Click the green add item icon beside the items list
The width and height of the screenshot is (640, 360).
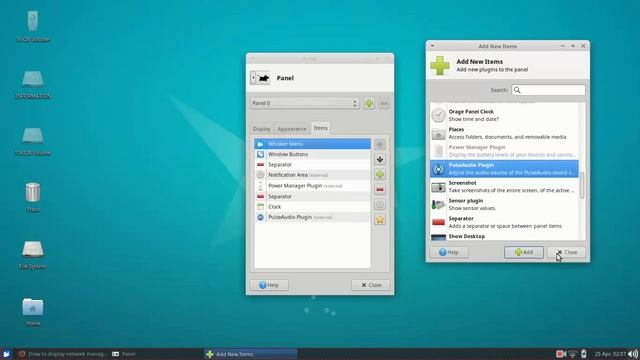[380, 175]
